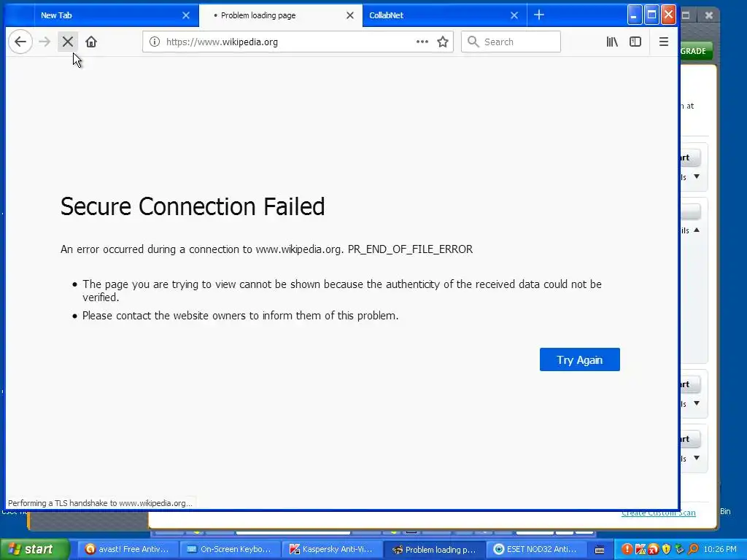
Task: Show site information icon in address bar
Action: [x=155, y=42]
